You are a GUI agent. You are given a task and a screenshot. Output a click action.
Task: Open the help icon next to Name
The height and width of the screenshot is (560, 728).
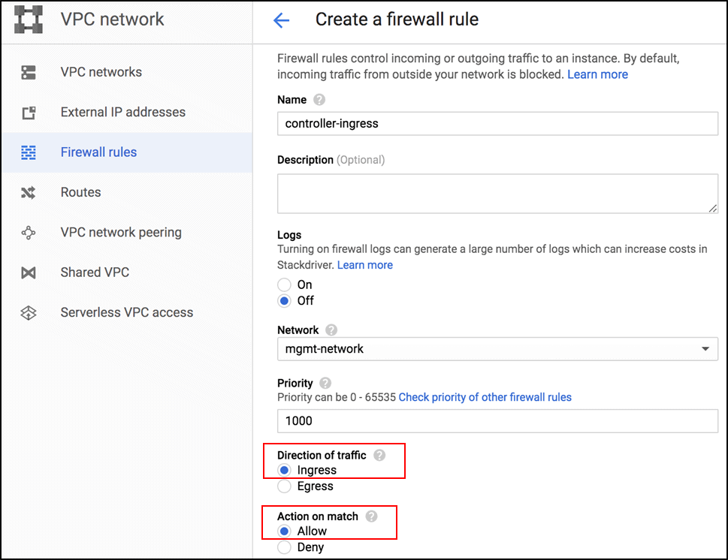pyautogui.click(x=320, y=99)
